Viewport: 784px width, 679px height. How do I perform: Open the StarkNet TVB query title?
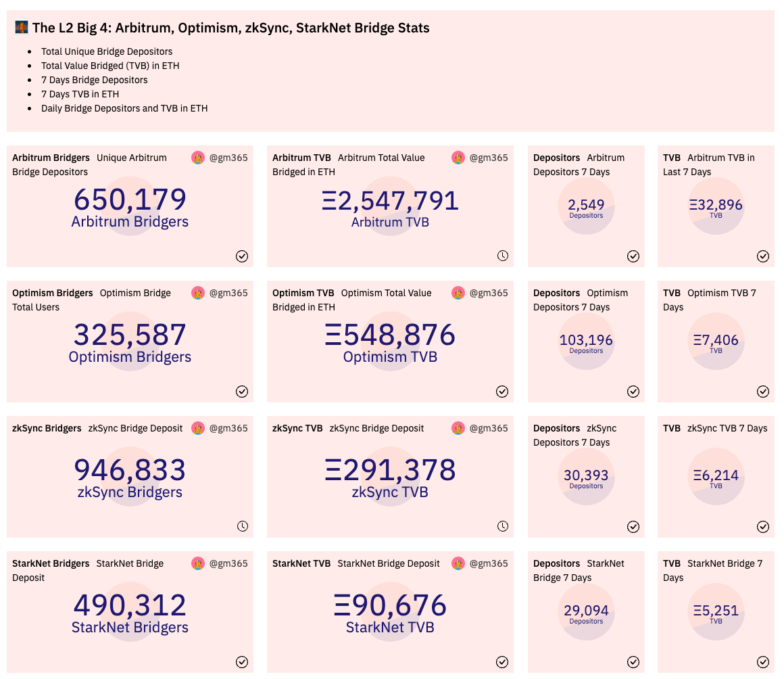301,563
